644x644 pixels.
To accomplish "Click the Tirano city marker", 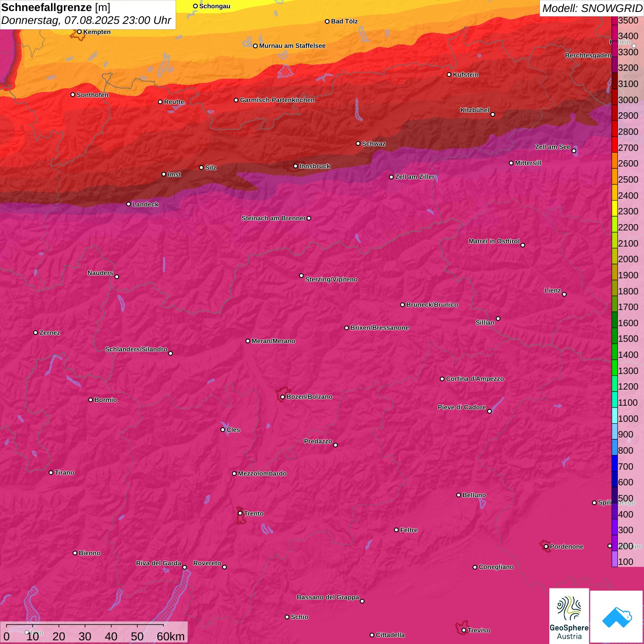I will [51, 472].
